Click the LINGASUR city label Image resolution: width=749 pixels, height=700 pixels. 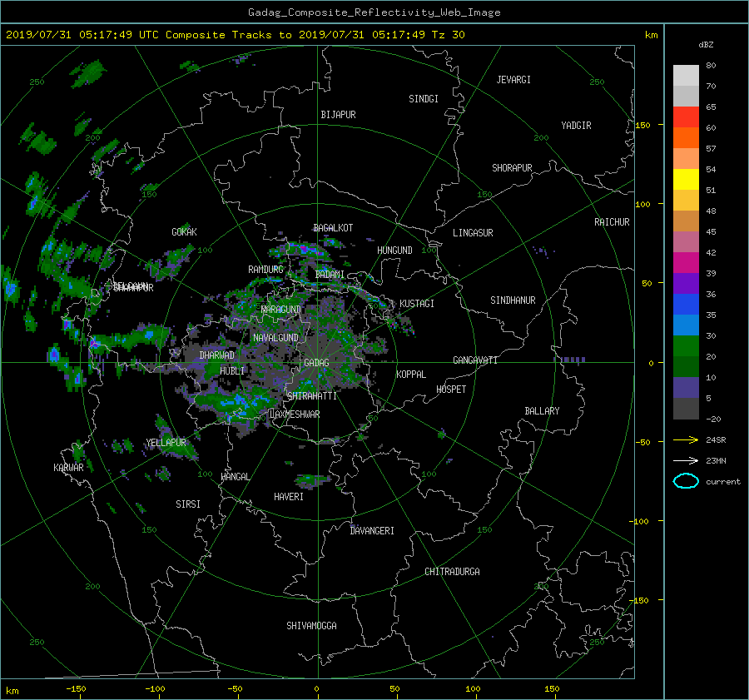[x=473, y=233]
